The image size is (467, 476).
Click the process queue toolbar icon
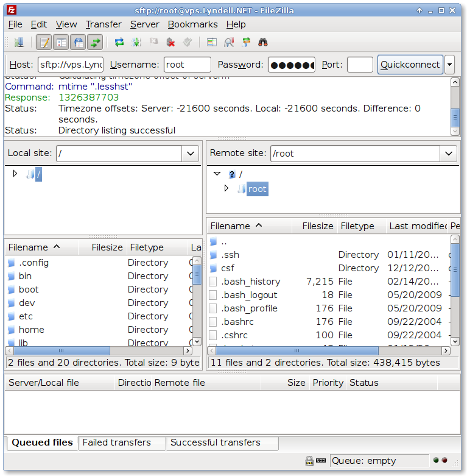tap(136, 42)
